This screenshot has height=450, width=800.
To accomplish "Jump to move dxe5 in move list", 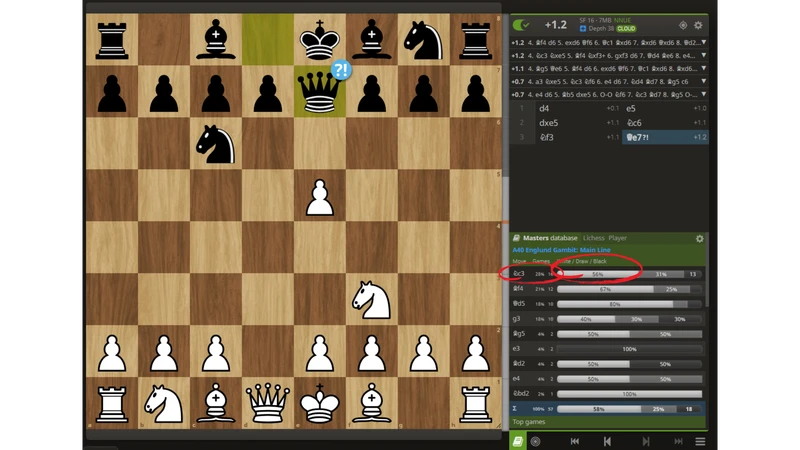I will [551, 122].
